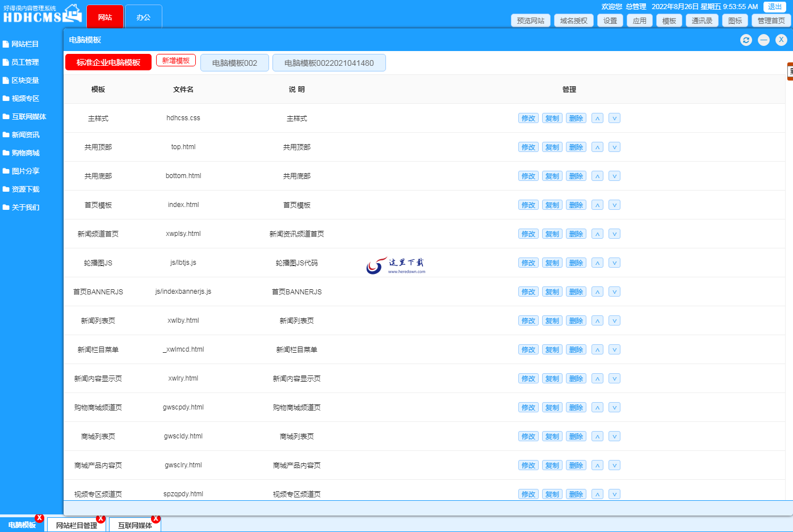Screen dimensions: 793x532
Task: Open the 购物商城 sidebar folder
Action: [x=25, y=153]
